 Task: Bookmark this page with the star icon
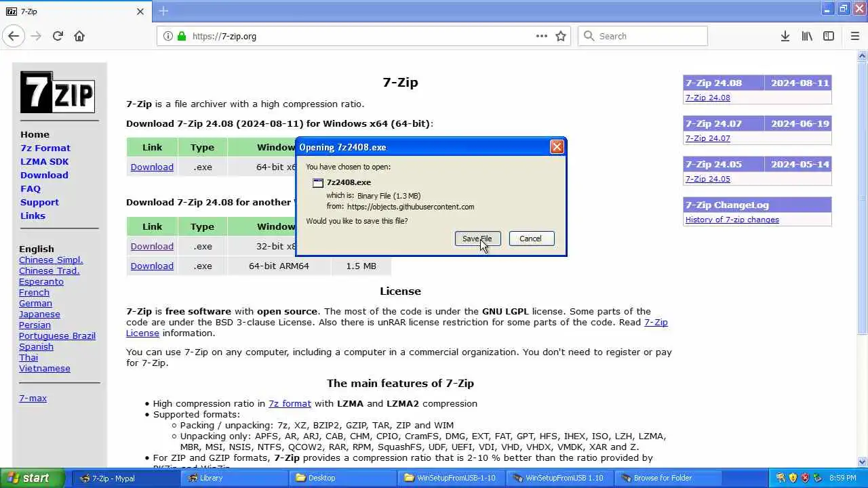click(x=561, y=36)
